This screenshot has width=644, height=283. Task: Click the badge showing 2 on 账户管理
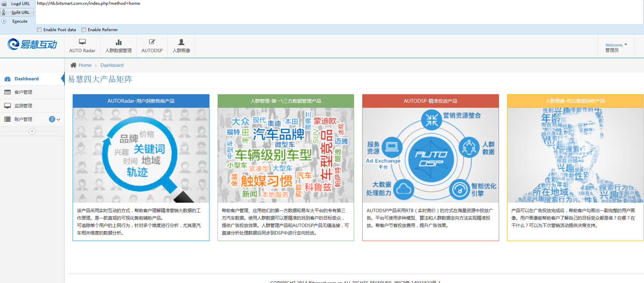click(x=52, y=119)
